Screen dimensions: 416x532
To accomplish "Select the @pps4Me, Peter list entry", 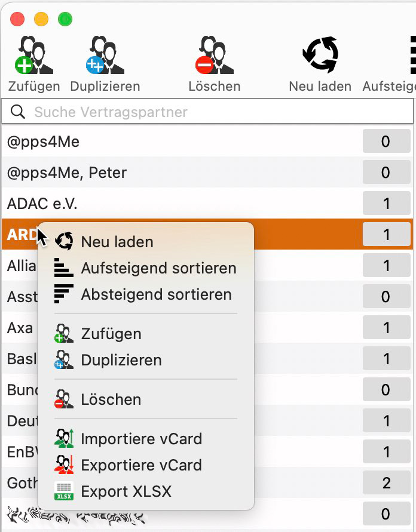I will pyautogui.click(x=207, y=173).
